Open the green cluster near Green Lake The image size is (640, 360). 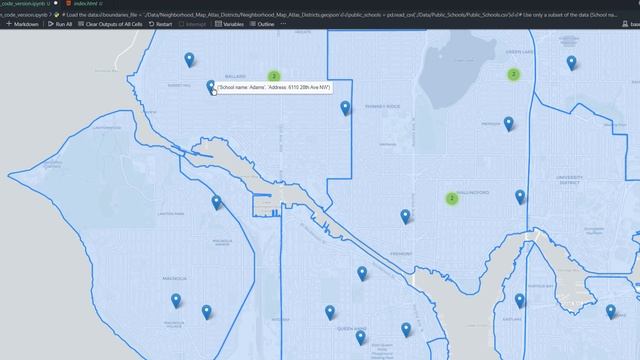point(514,75)
